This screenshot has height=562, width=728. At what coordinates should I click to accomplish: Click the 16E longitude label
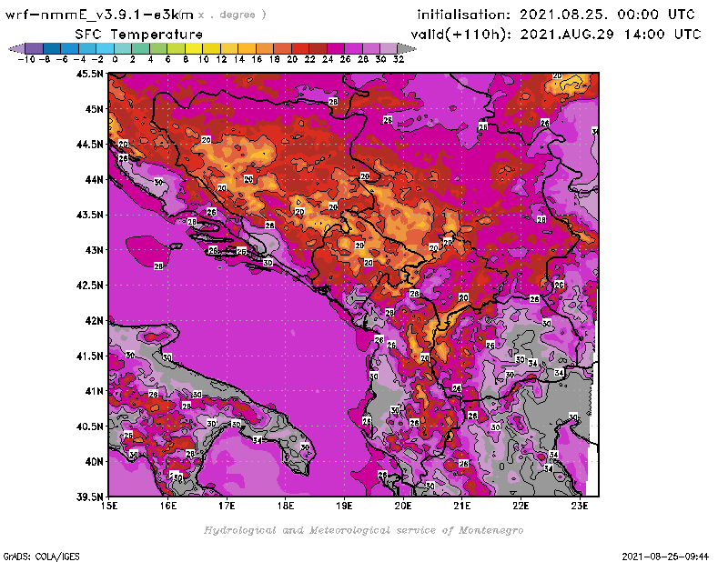pyautogui.click(x=168, y=506)
